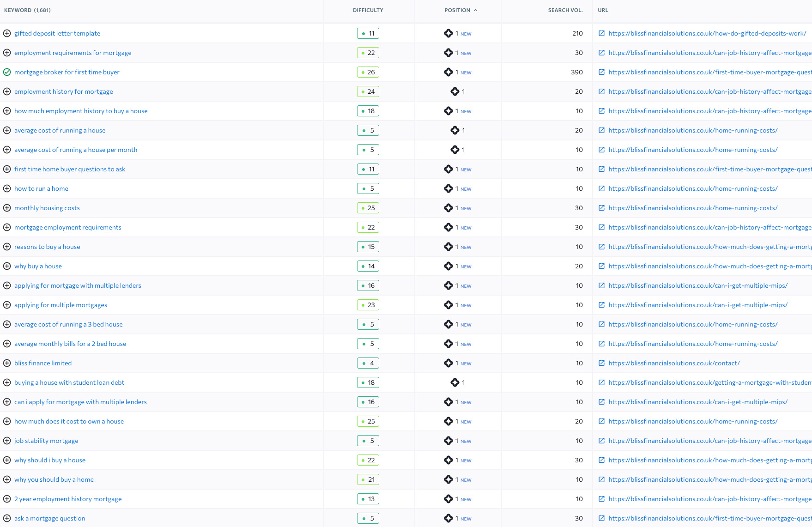Image resolution: width=812 pixels, height=527 pixels.
Task: Click difficulty badge 4 for 'bliss finance limited'
Action: (x=368, y=363)
